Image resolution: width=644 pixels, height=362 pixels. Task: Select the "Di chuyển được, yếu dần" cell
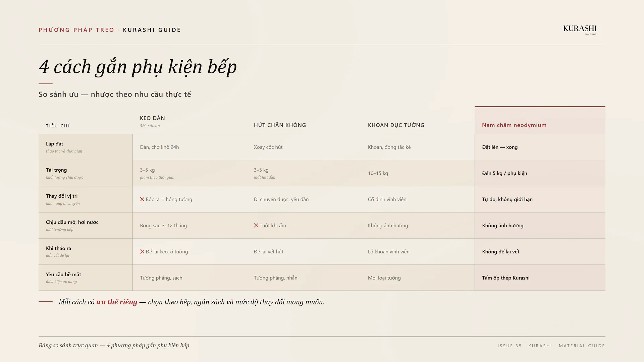click(281, 199)
